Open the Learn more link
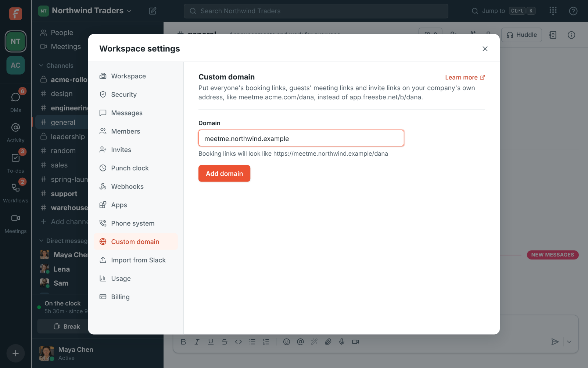Viewport: 588px width, 368px height. (465, 77)
